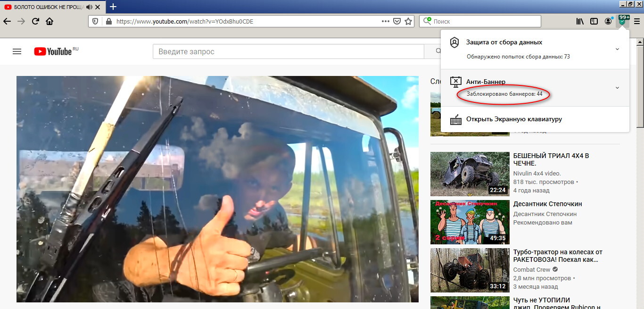Image resolution: width=644 pixels, height=309 pixels.
Task: Open the browser home page
Action: (x=50, y=21)
